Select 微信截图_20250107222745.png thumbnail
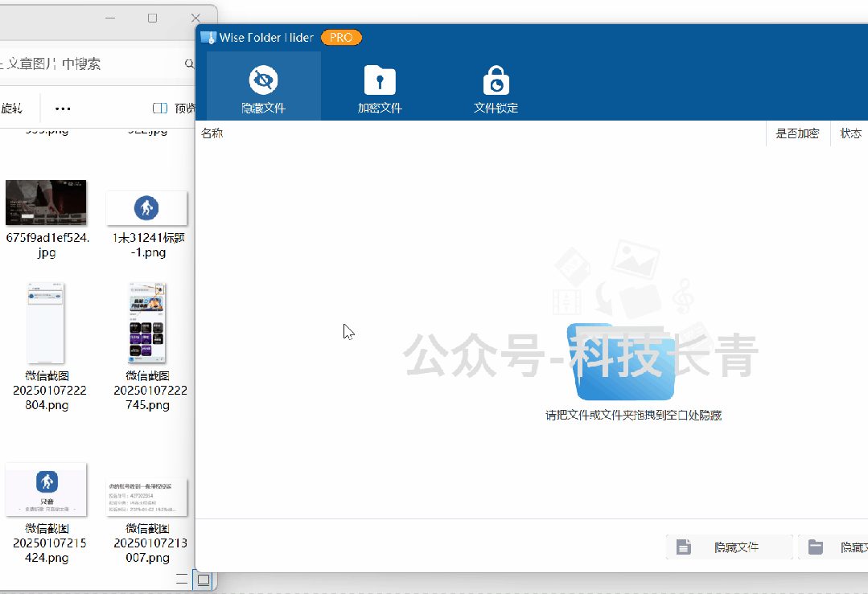The image size is (868, 594). pos(146,323)
